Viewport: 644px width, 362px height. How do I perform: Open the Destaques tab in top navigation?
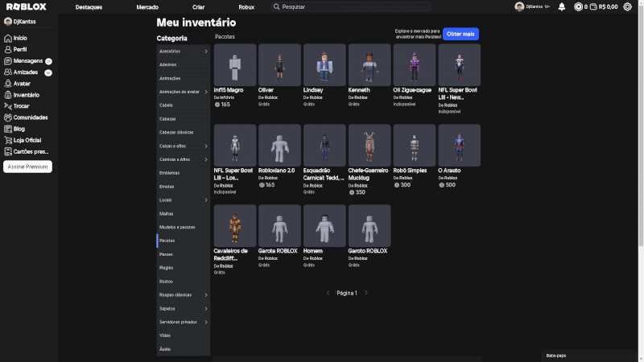[89, 6]
